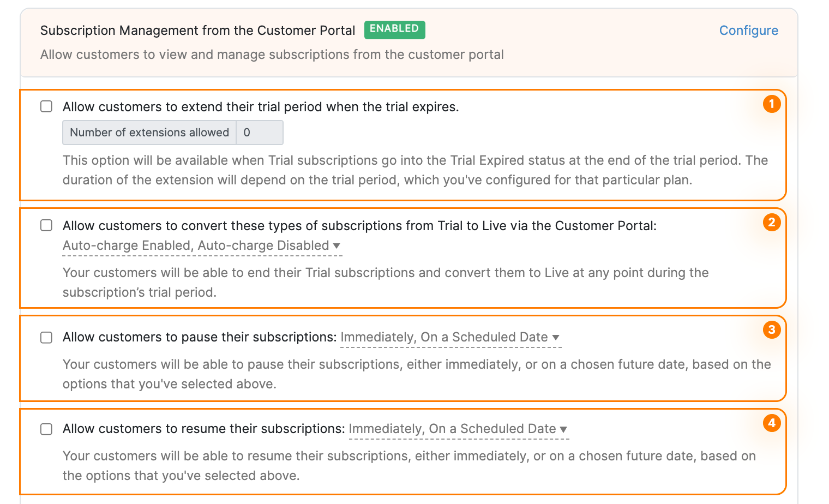The image size is (829, 504).
Task: Click the orange step 4 marker icon
Action: tap(772, 423)
